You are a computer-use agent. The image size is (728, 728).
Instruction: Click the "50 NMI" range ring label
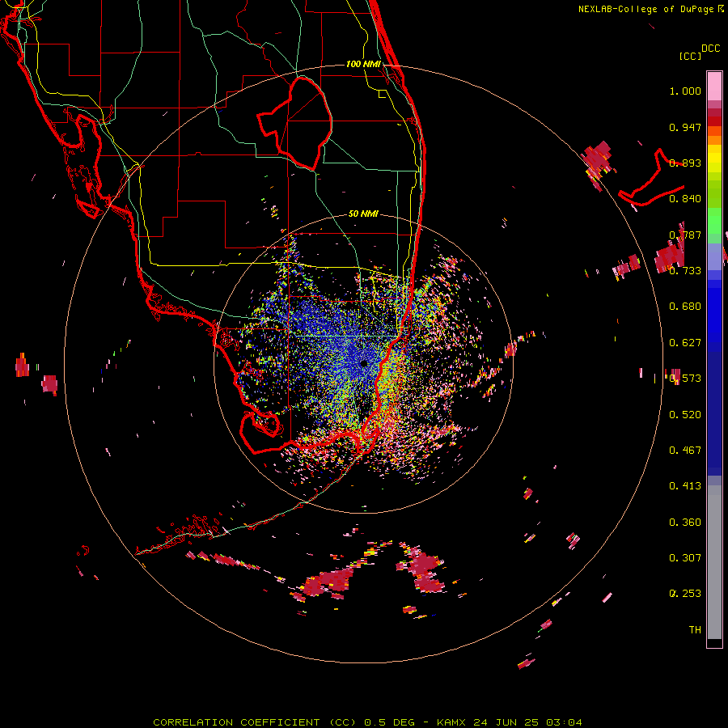tap(363, 214)
